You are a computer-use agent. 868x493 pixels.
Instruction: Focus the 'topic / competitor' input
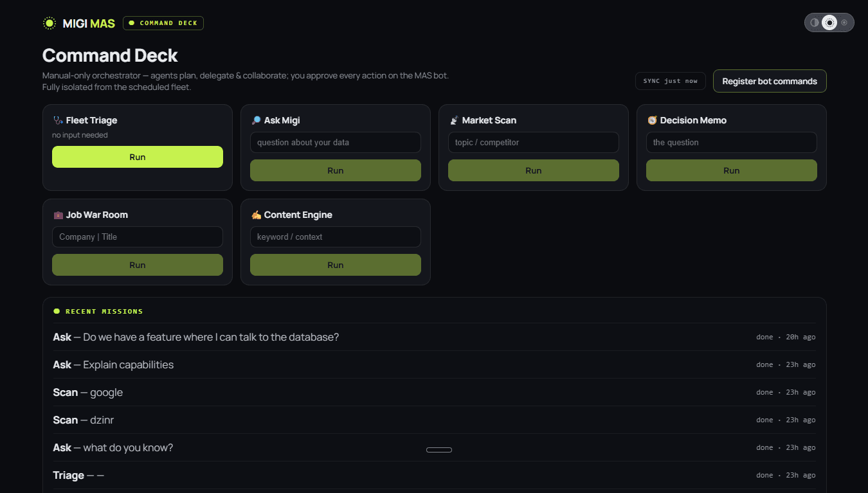click(534, 143)
